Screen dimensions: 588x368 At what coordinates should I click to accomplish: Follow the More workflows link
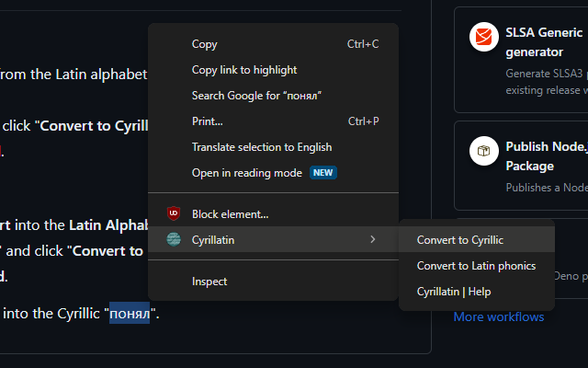pos(498,317)
